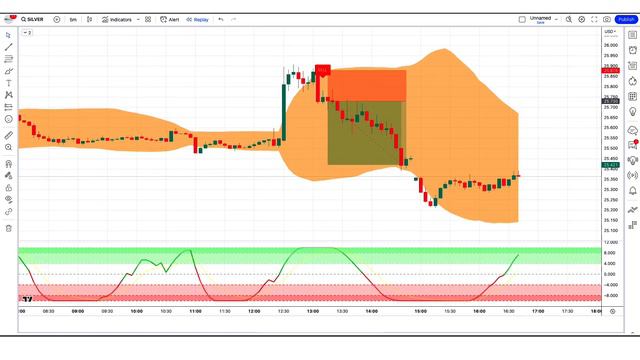Create an Alert
Screen dimensions: 640x360
(x=169, y=20)
